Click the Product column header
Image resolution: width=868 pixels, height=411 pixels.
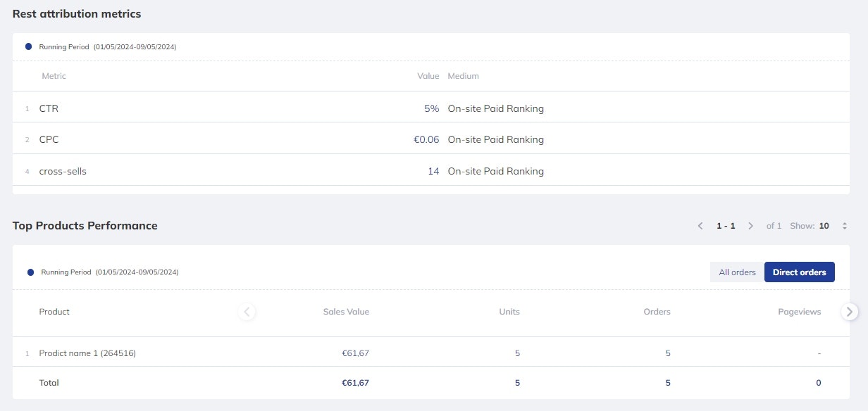(54, 312)
